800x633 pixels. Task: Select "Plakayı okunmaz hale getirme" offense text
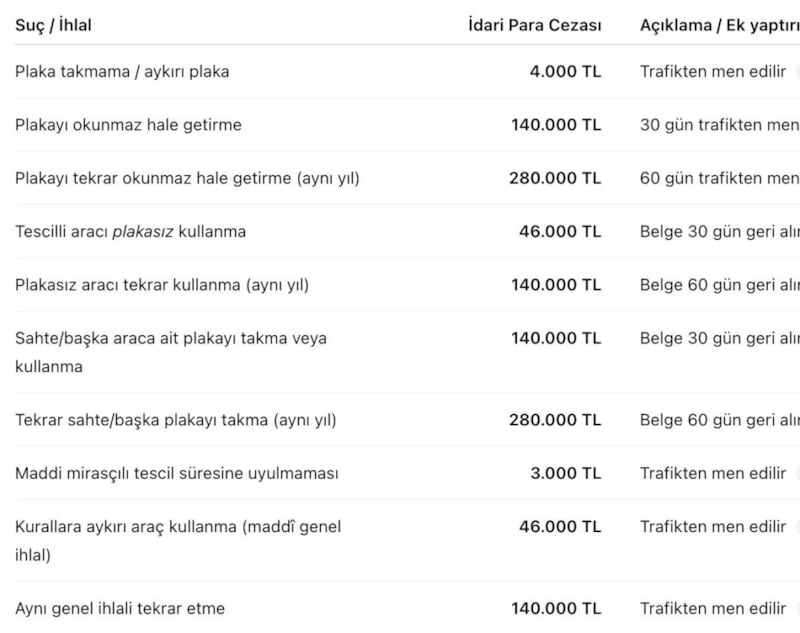coord(128,125)
